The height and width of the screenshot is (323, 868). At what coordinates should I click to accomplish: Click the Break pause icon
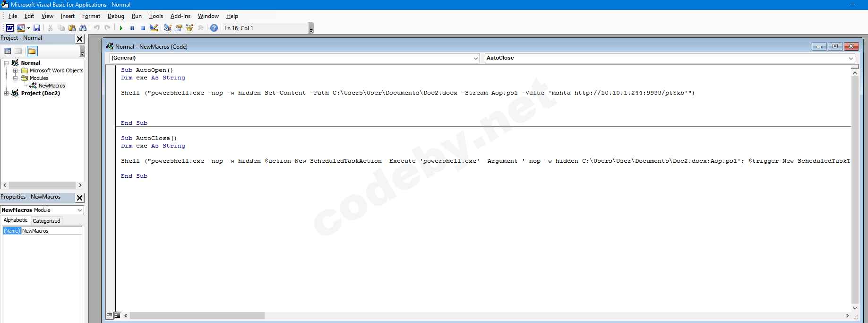coord(132,28)
